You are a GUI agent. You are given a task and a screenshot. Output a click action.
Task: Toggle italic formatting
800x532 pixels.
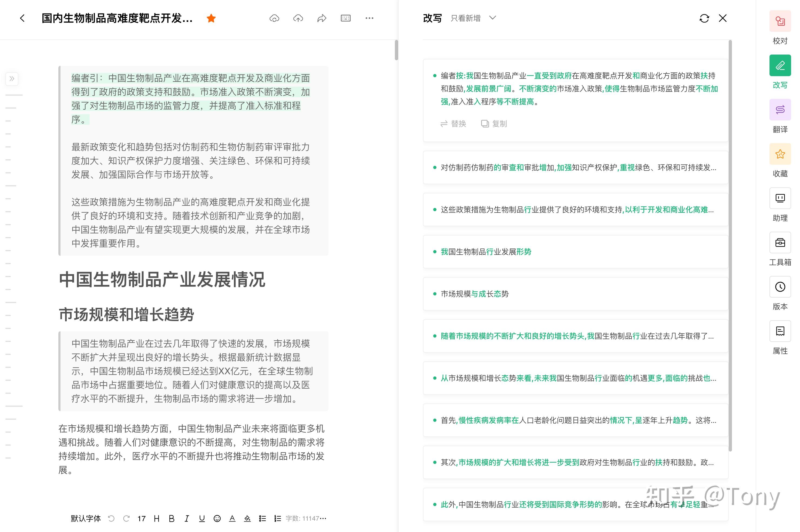coord(187,518)
